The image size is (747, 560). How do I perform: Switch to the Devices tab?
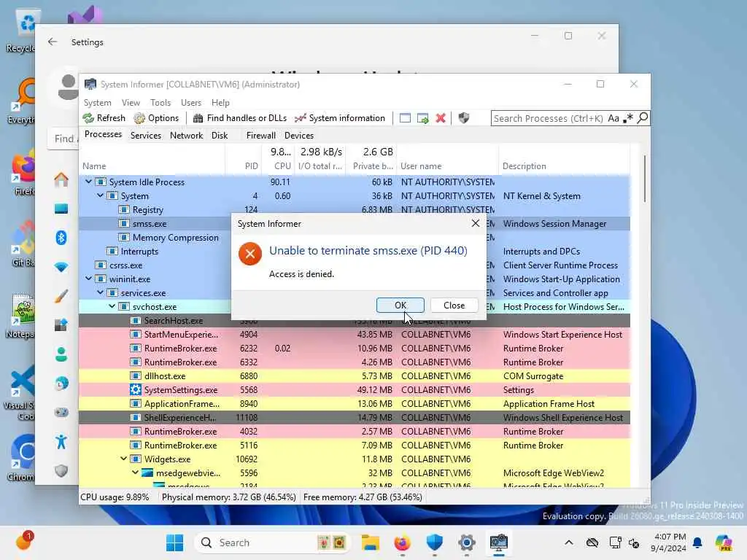(298, 136)
